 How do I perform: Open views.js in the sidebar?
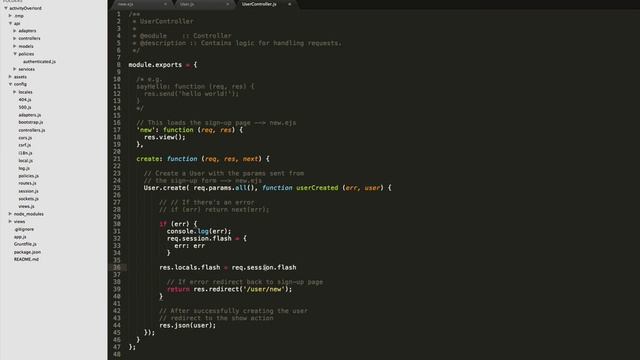26,207
